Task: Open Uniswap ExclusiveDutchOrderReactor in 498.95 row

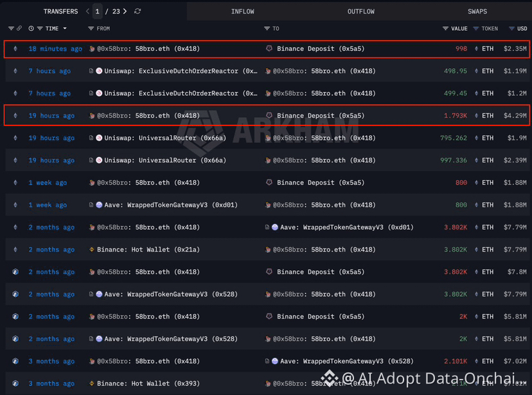Action: pos(181,71)
